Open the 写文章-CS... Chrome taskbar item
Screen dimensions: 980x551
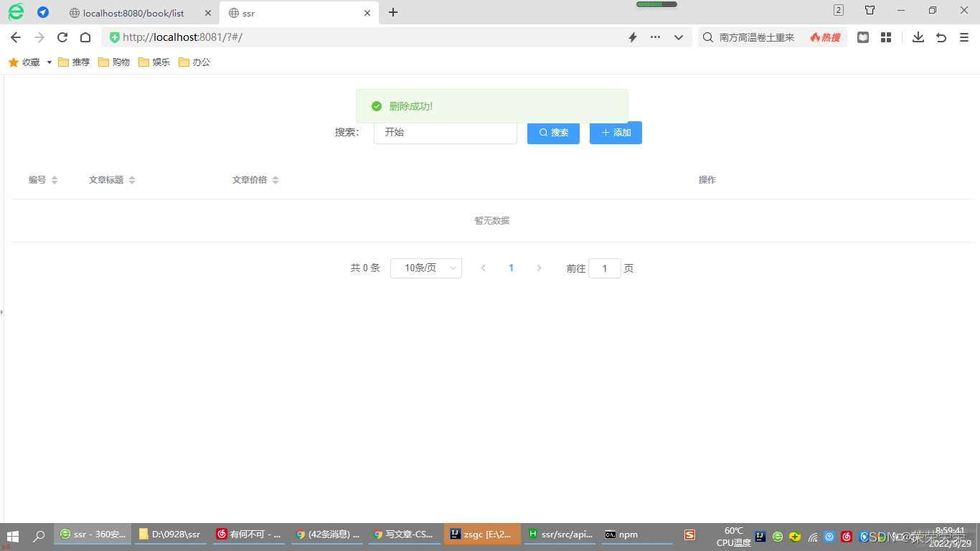click(x=405, y=534)
